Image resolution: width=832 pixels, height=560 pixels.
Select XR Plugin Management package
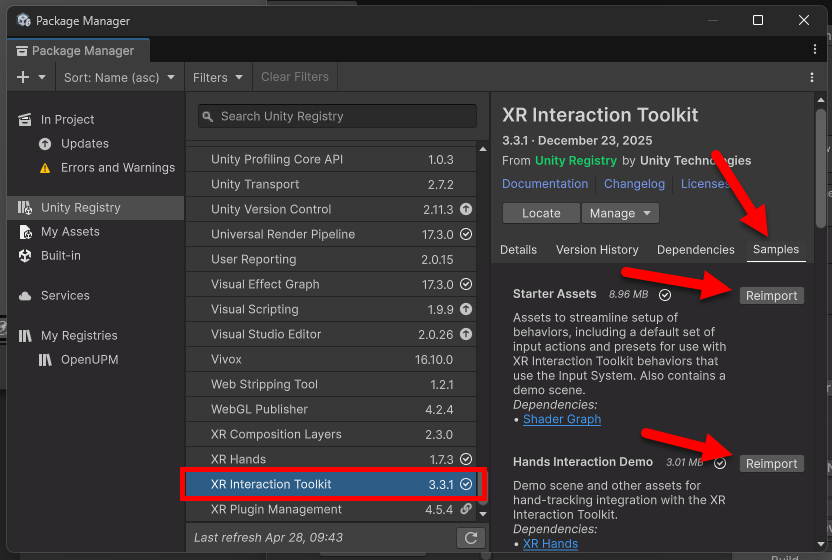coord(331,509)
